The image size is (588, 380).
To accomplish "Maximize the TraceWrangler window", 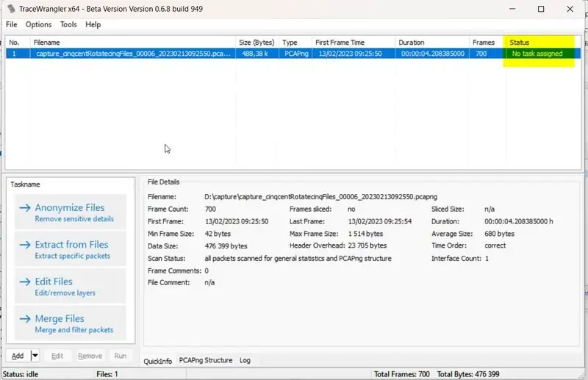I will point(541,9).
